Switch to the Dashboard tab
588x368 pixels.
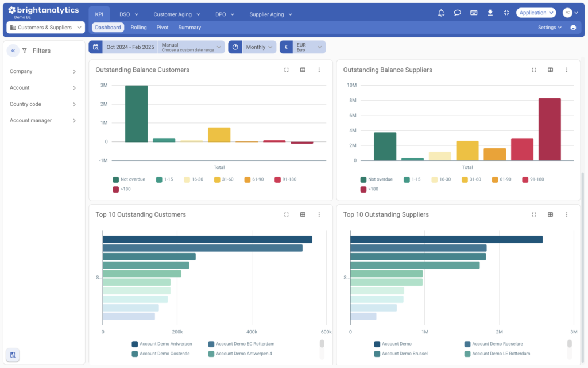[108, 28]
